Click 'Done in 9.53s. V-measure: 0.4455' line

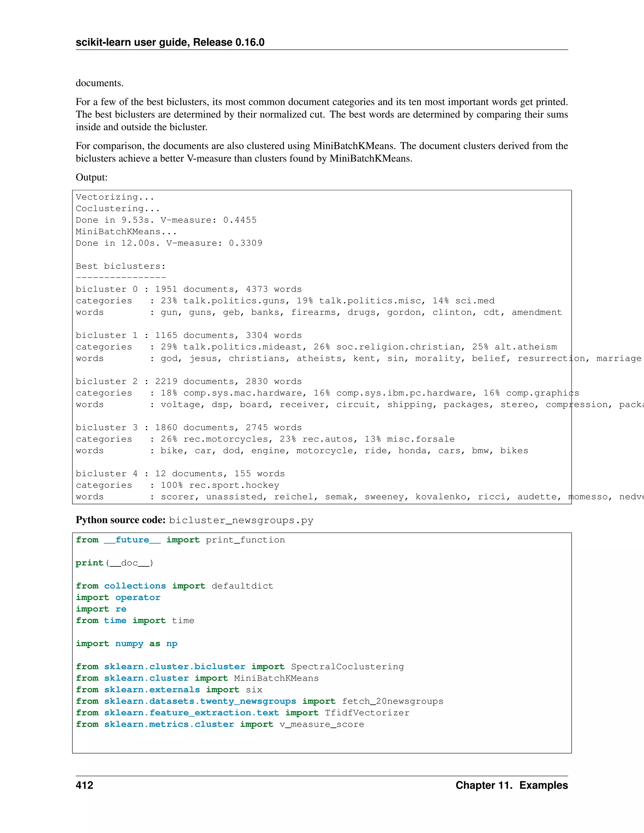pyautogui.click(x=166, y=220)
